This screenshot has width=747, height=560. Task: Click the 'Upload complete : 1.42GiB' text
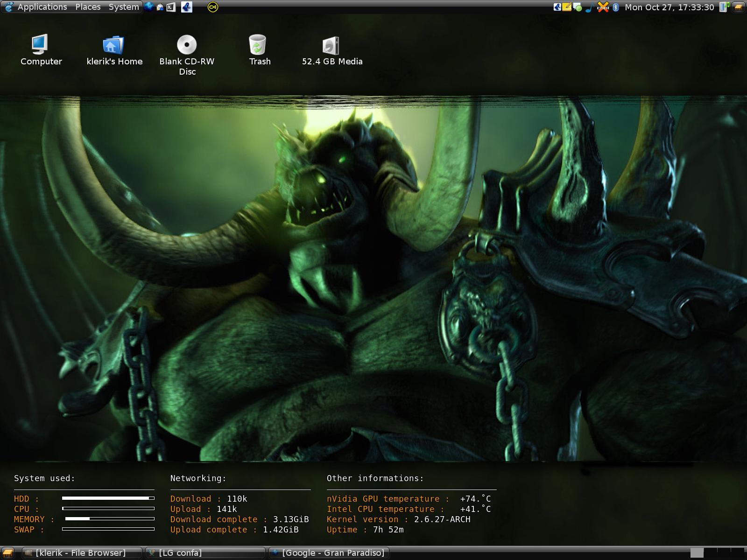pyautogui.click(x=234, y=530)
